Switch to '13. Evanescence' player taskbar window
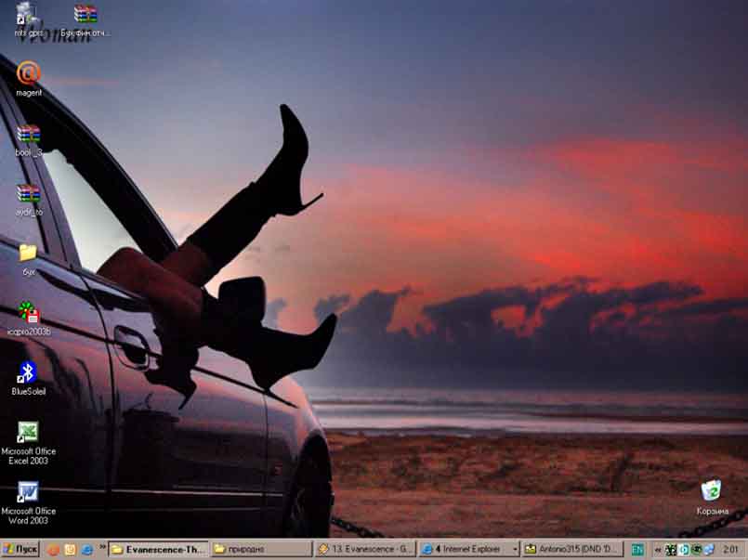The image size is (748, 560). point(364,550)
